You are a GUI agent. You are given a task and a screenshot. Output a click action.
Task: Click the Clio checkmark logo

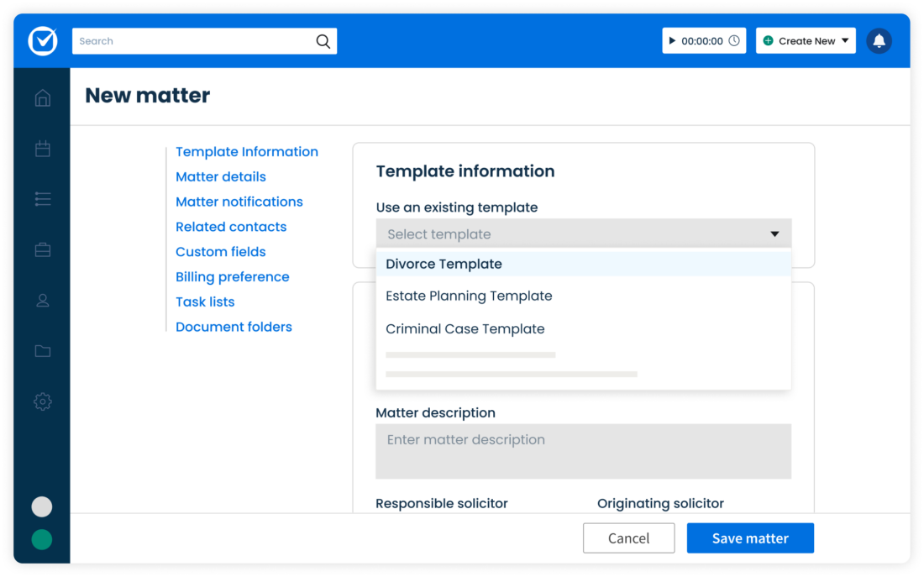(x=42, y=41)
